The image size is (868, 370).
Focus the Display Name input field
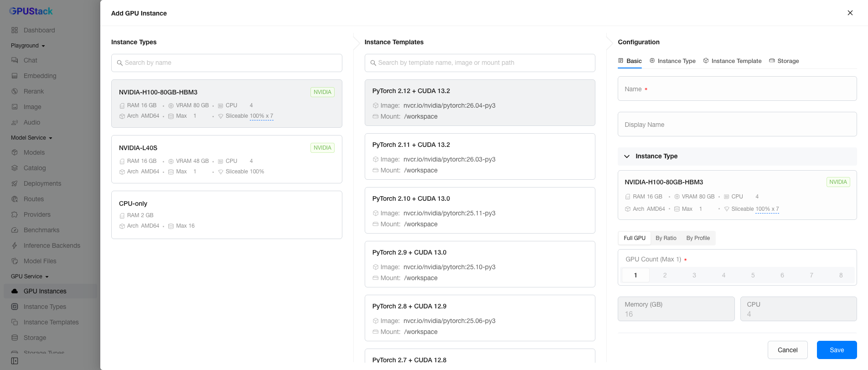pos(737,124)
